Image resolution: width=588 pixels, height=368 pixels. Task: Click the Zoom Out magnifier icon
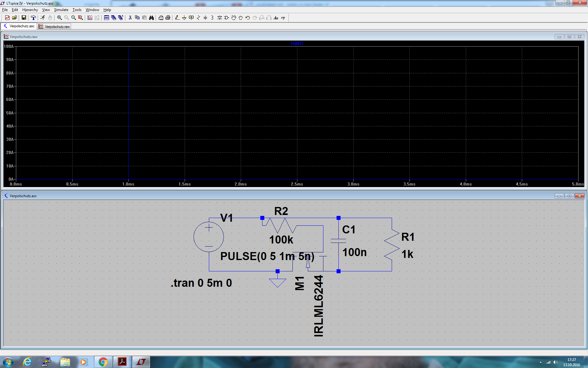[x=73, y=18]
